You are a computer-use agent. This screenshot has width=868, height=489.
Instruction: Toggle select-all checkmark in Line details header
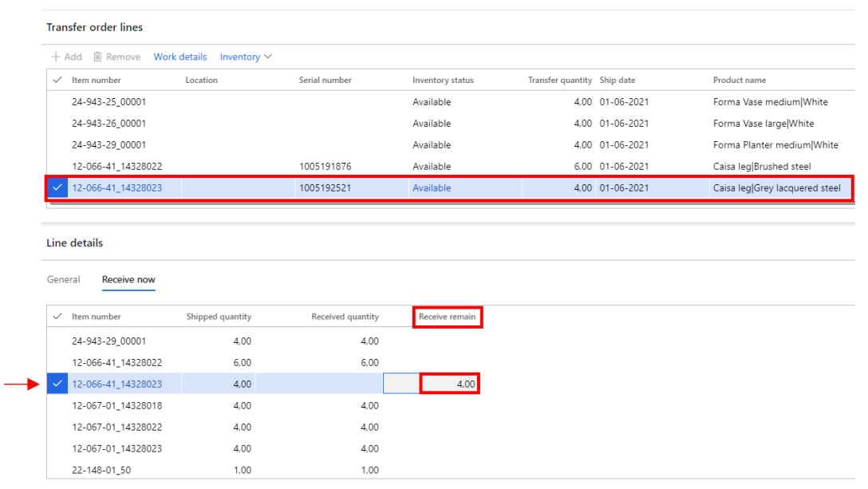[x=57, y=317]
